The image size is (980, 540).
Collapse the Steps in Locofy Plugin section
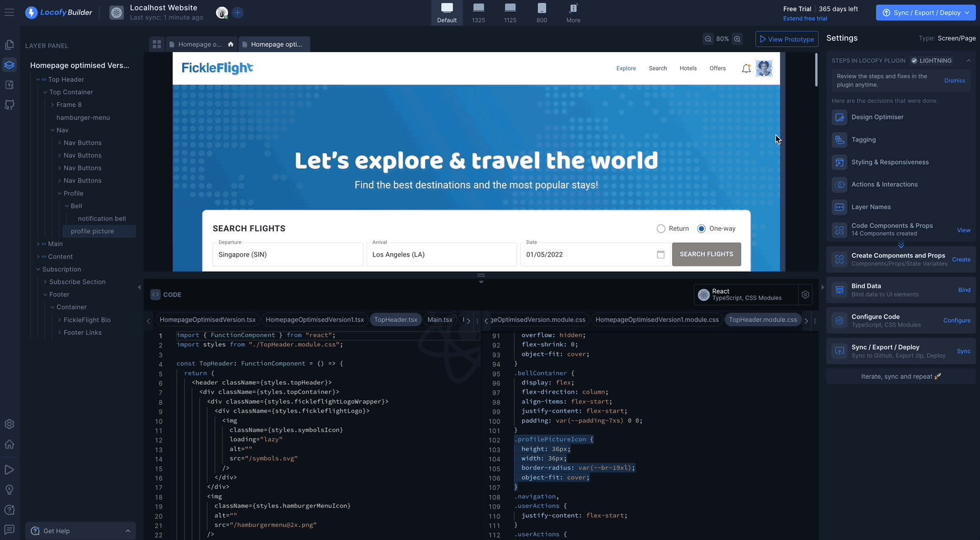click(968, 60)
